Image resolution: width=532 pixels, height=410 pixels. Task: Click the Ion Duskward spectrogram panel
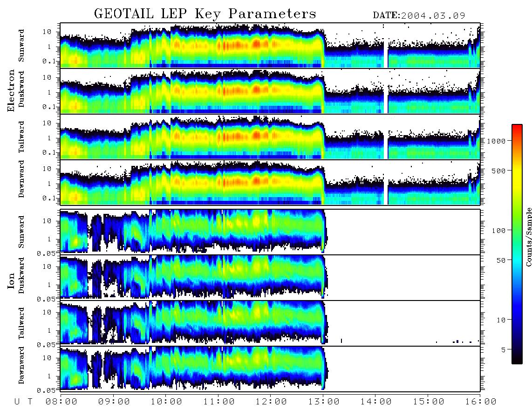coord(270,278)
